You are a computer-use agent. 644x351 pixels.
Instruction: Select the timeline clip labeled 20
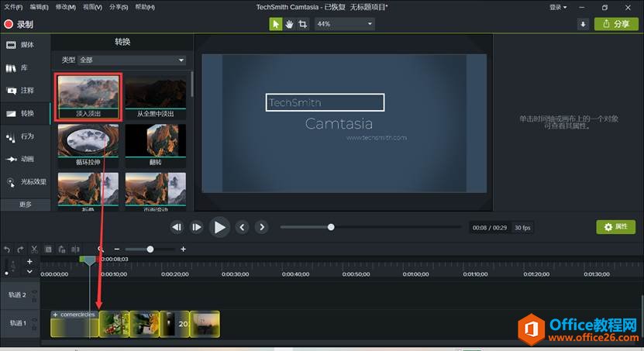(x=174, y=324)
